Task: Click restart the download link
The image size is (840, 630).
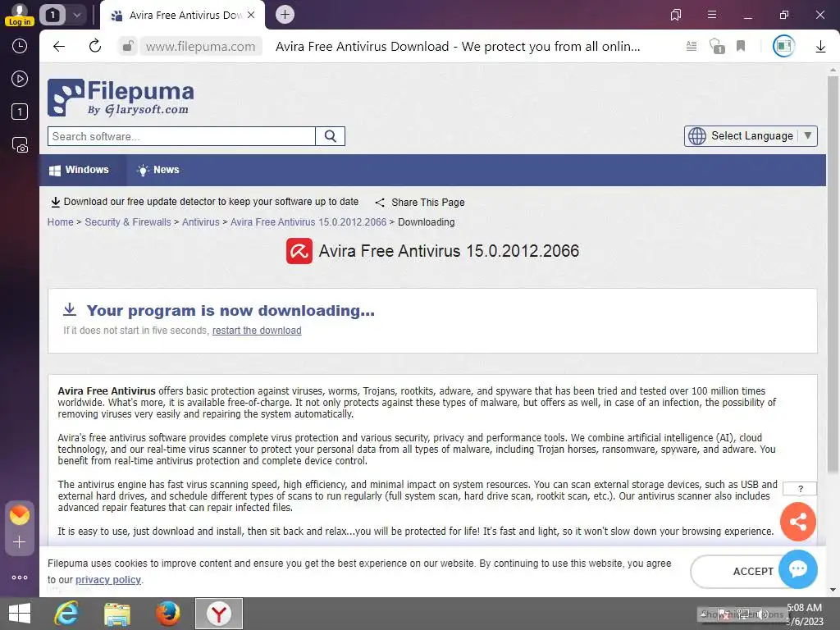Action: coord(257,331)
